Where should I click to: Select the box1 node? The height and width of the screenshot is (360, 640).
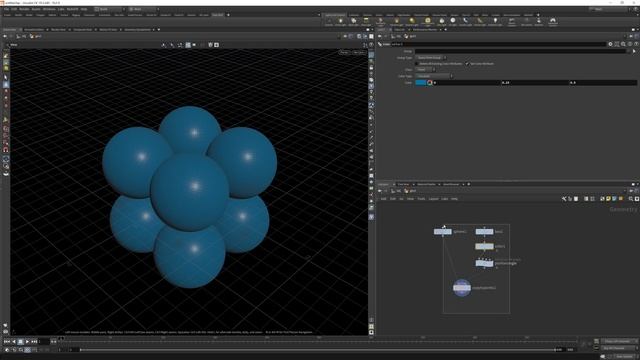point(484,231)
